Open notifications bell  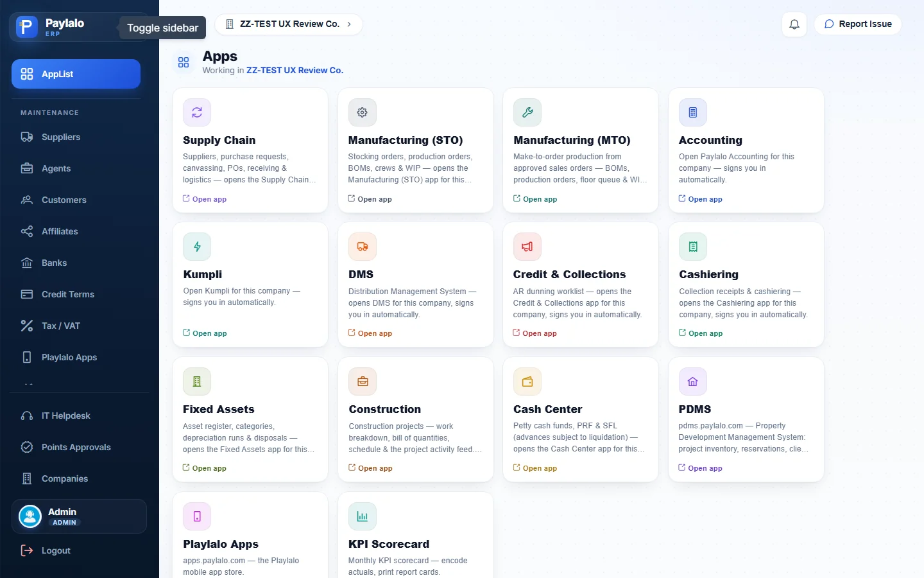click(794, 24)
